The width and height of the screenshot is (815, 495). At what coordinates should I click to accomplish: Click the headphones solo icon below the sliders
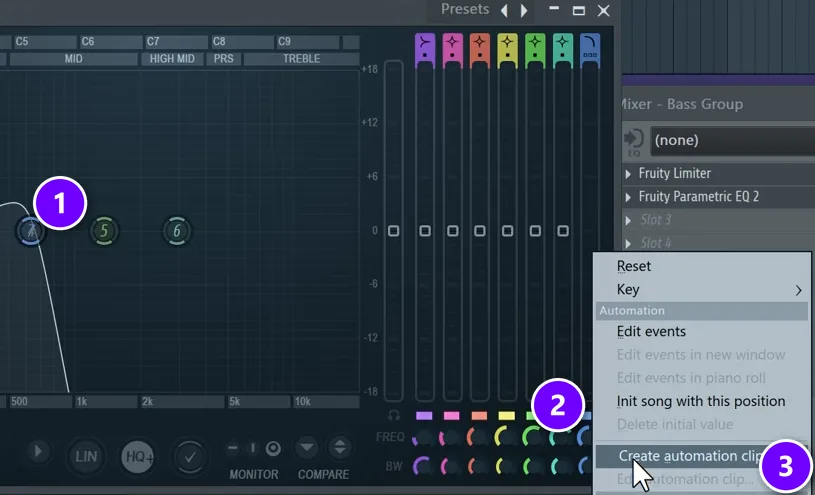tap(394, 415)
